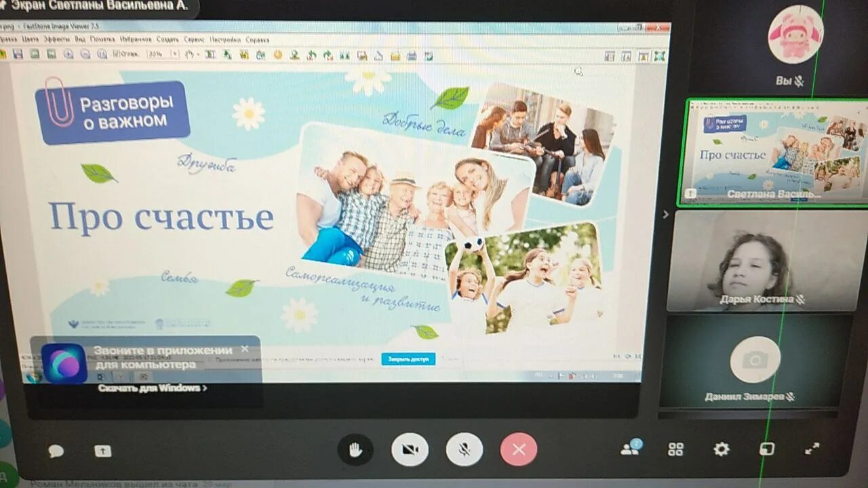Screen dimensions: 868x488
Task: Open the call chat icon
Action: tap(56, 451)
